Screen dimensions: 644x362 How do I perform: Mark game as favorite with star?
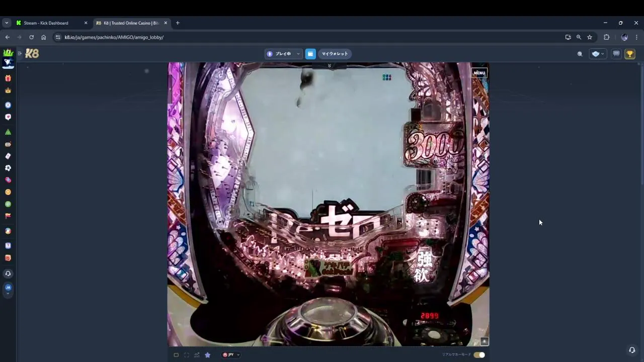click(207, 355)
